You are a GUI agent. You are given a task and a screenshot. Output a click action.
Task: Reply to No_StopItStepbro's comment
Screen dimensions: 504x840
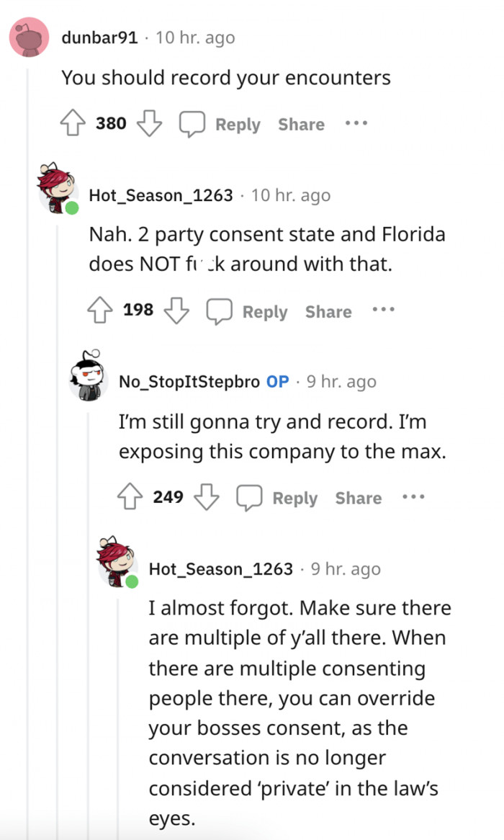pos(294,498)
